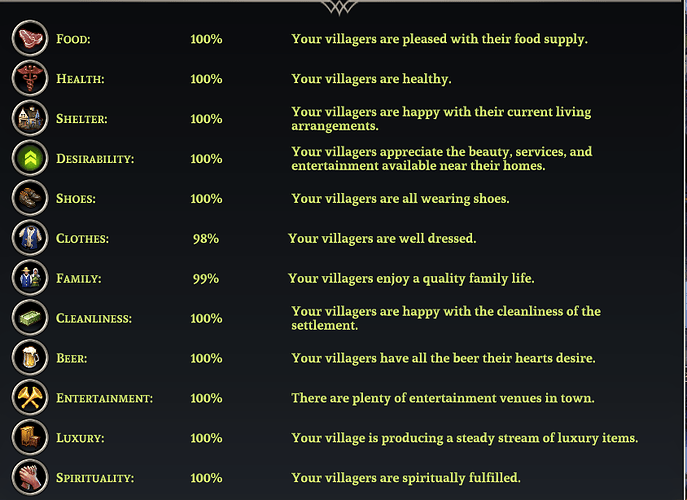Click the luxury items description text
Screen dimensions: 687x500
(x=464, y=438)
